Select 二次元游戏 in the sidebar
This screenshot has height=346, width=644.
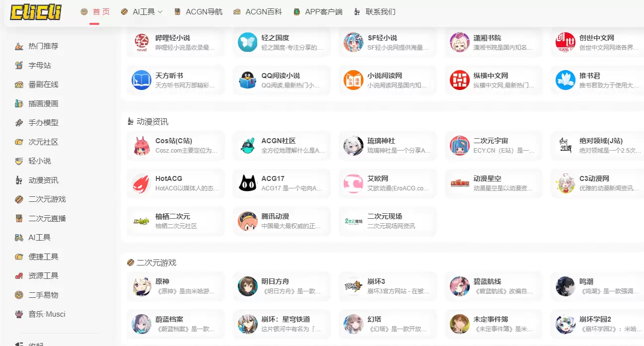pyautogui.click(x=47, y=199)
